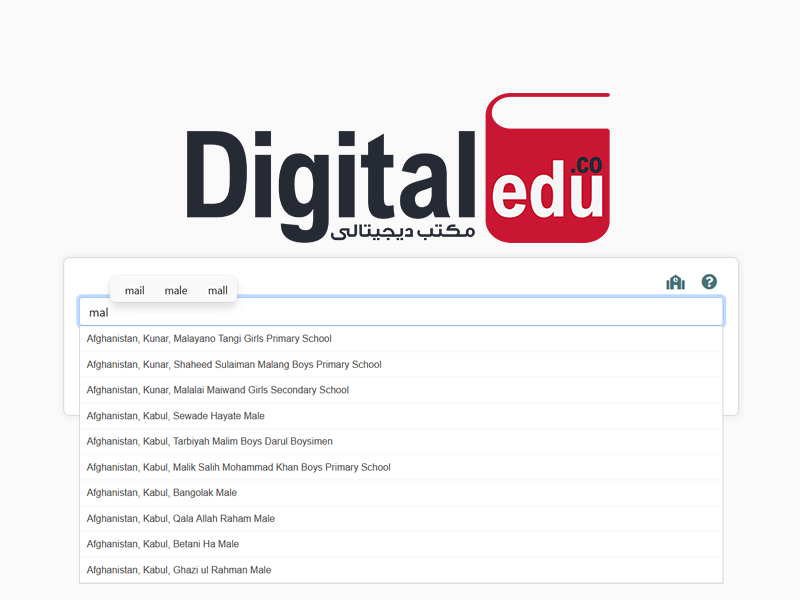Select Malayano Tangi Girls Primary School
This screenshot has width=800, height=600.
click(401, 339)
